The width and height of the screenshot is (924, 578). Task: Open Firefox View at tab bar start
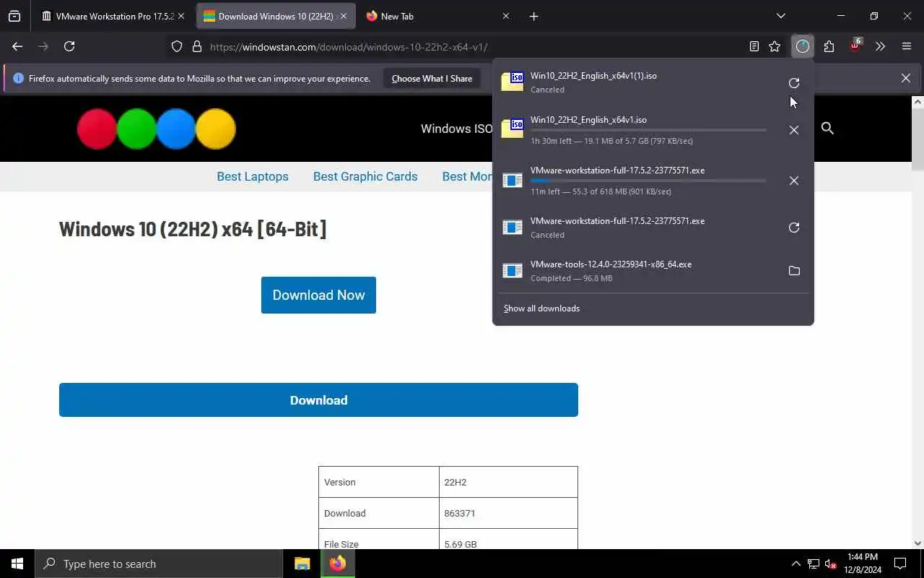click(x=14, y=16)
